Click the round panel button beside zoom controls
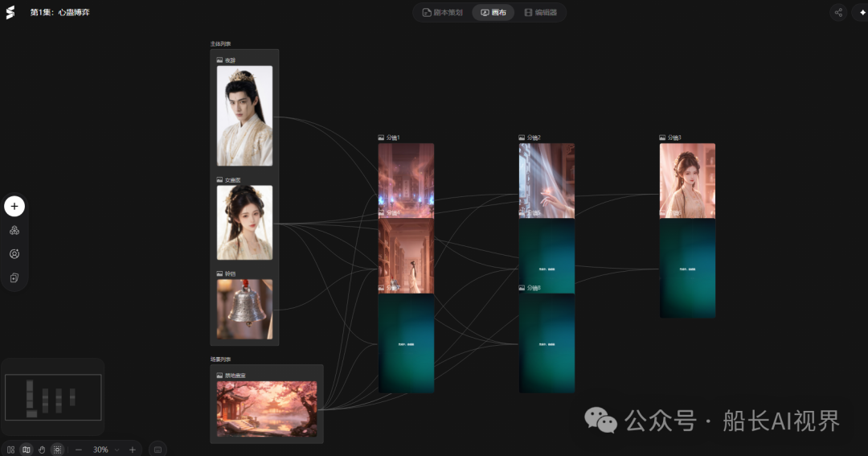868x456 pixels. [158, 450]
